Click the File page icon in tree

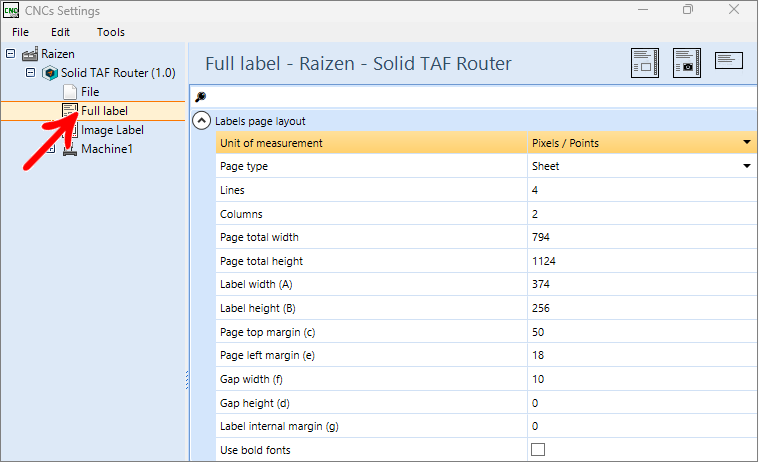pyautogui.click(x=70, y=92)
